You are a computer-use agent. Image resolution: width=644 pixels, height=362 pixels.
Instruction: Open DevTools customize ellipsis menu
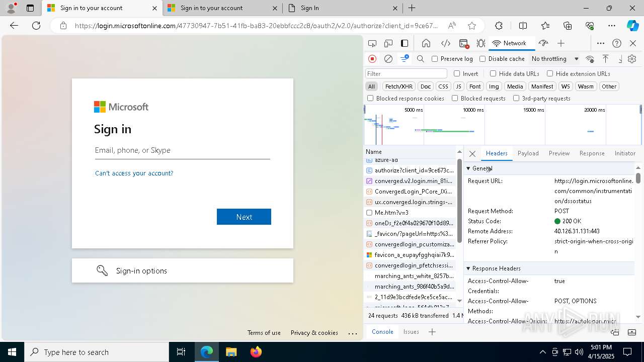click(x=601, y=43)
